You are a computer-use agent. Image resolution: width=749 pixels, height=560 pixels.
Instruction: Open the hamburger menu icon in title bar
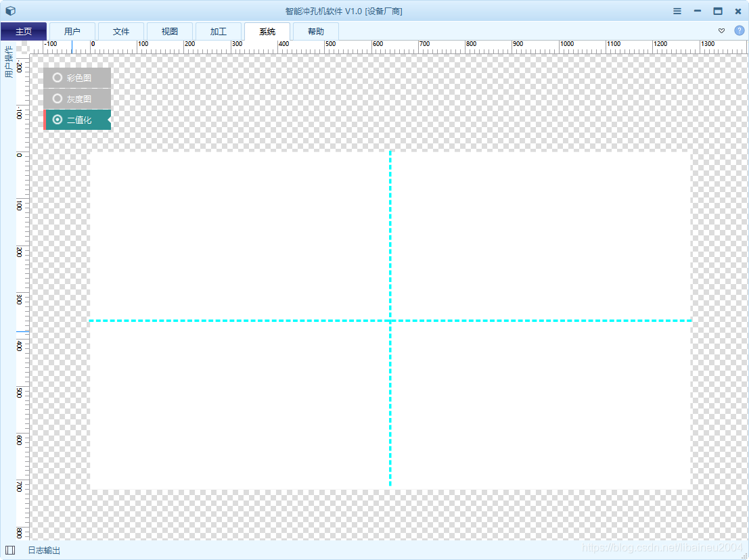677,11
